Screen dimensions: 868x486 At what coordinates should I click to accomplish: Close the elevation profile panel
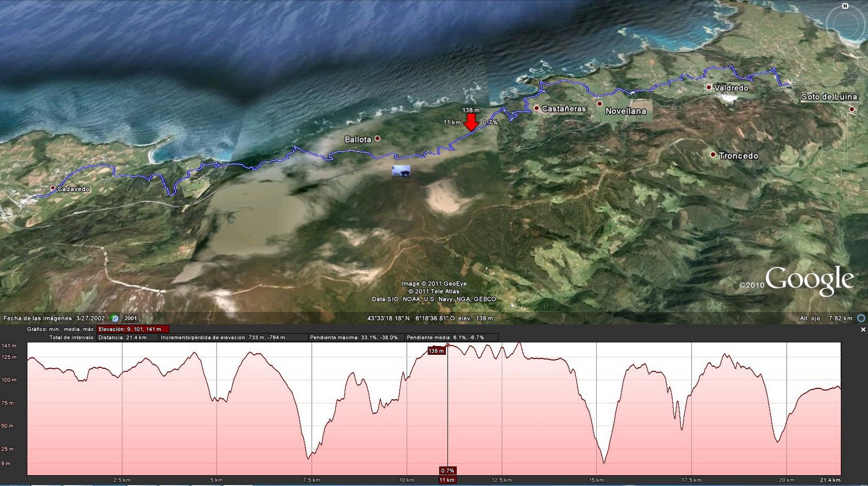[x=863, y=329]
